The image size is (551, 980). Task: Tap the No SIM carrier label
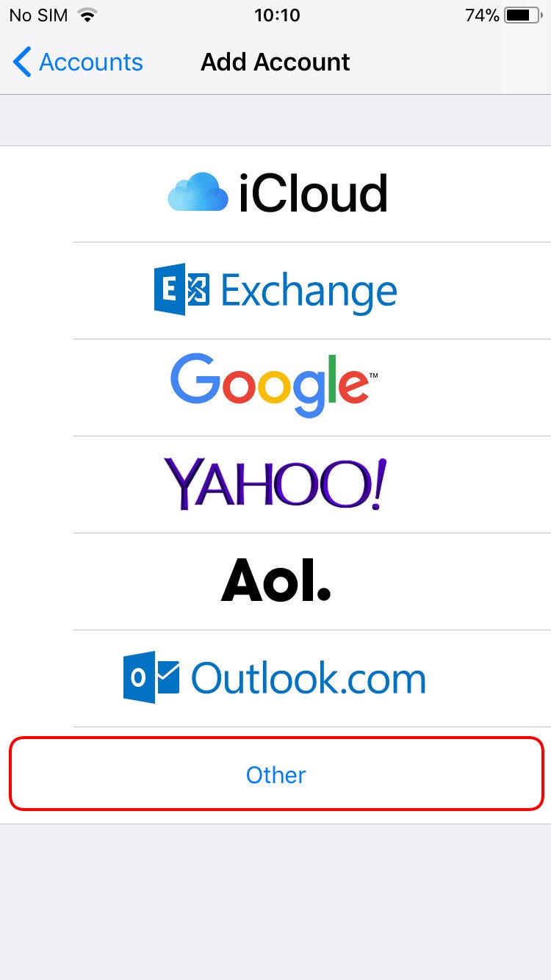(x=38, y=15)
